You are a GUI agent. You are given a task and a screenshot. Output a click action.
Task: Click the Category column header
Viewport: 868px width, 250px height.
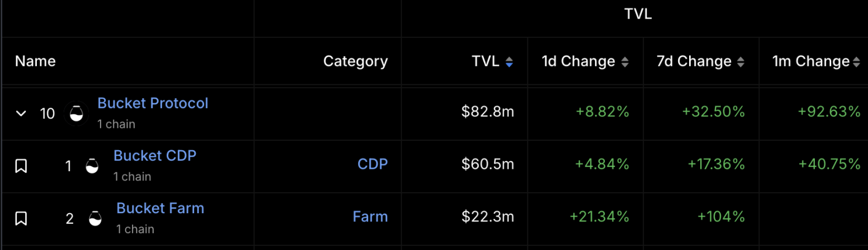click(355, 61)
